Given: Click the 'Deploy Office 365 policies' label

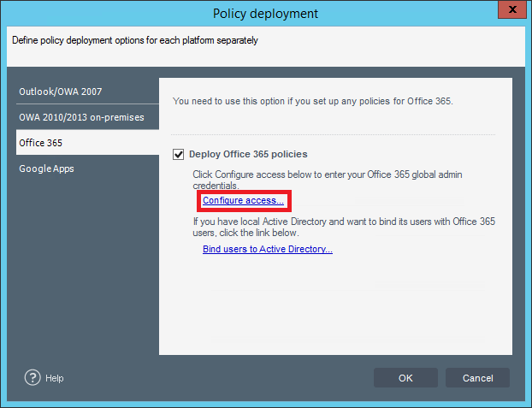Looking at the screenshot, I should tap(248, 154).
